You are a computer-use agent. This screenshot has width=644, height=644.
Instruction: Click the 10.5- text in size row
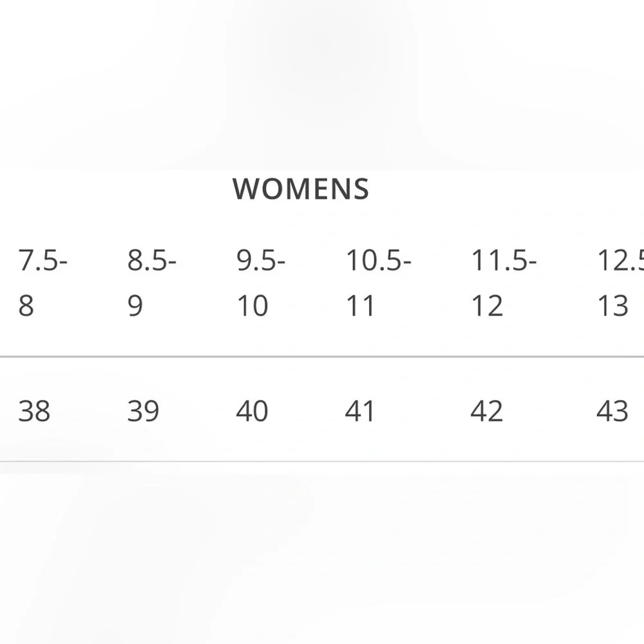[x=378, y=260]
